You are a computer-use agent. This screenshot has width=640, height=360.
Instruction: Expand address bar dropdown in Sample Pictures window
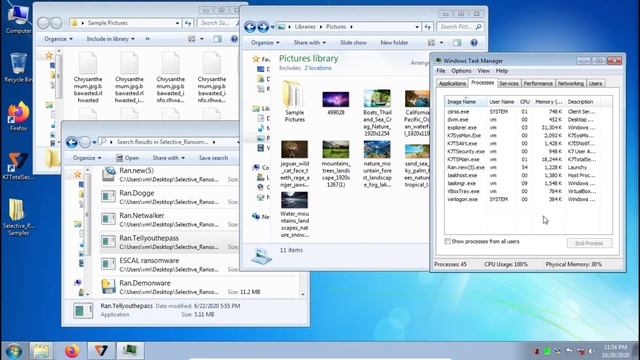[177, 23]
